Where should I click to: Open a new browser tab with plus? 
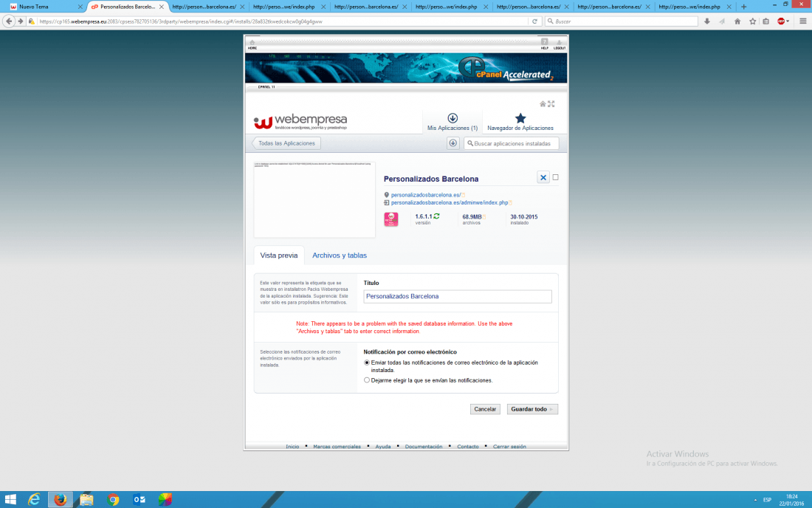click(743, 7)
